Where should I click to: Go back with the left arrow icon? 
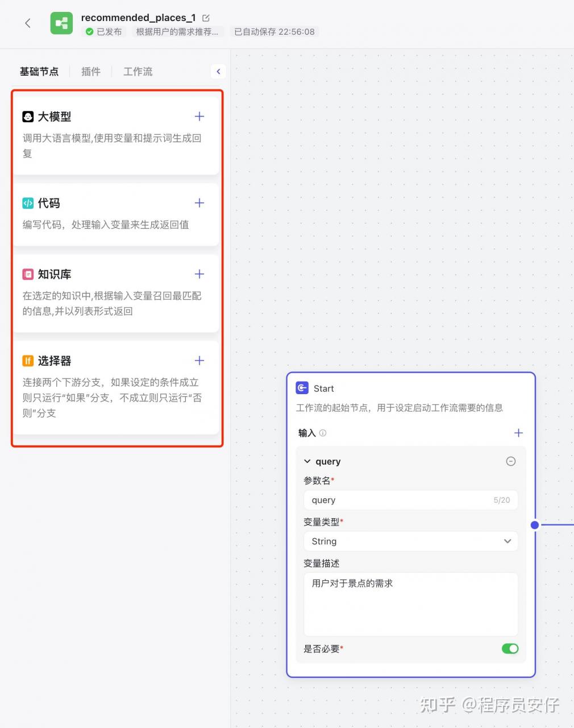28,23
